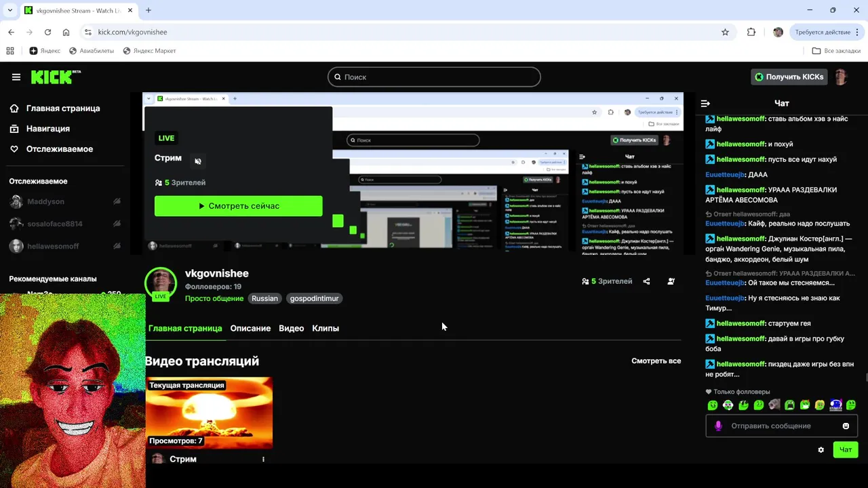Insert the first green smiling emote
Screen dimensions: 868x488
point(713,405)
